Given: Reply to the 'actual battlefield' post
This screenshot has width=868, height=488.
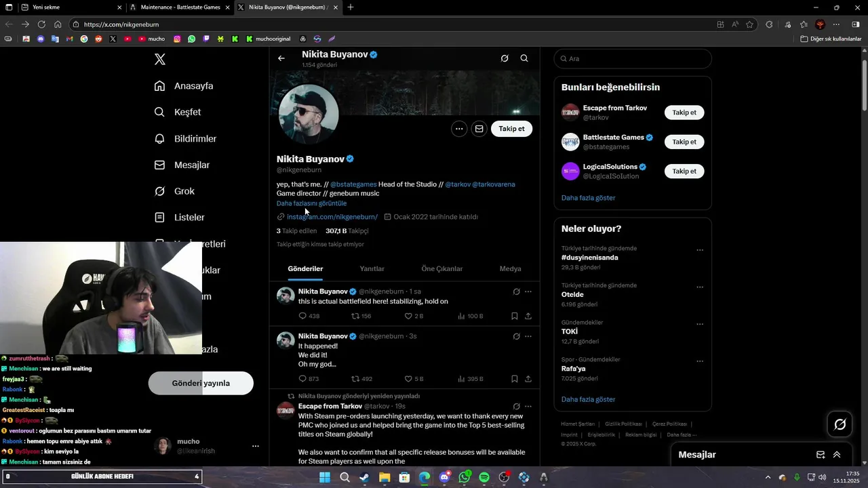Looking at the screenshot, I should click(x=309, y=317).
